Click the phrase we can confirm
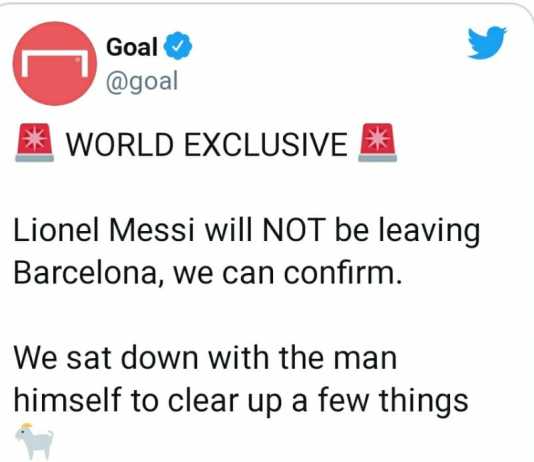The height and width of the screenshot is (462, 534). [288, 272]
